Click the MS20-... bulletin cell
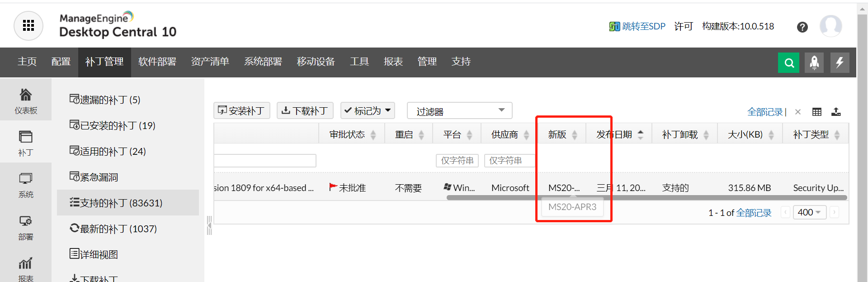The height and width of the screenshot is (282, 868). click(564, 188)
